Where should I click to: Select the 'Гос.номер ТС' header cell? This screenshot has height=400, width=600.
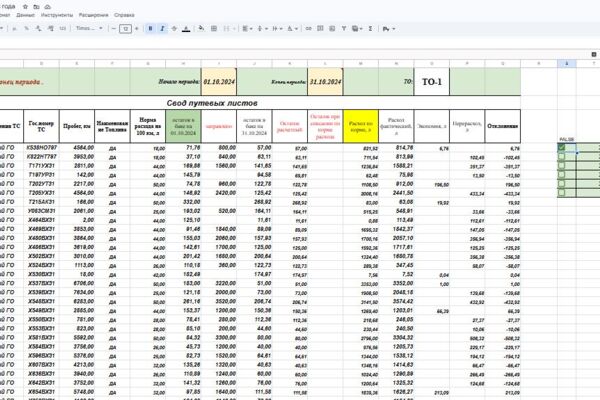(41, 126)
